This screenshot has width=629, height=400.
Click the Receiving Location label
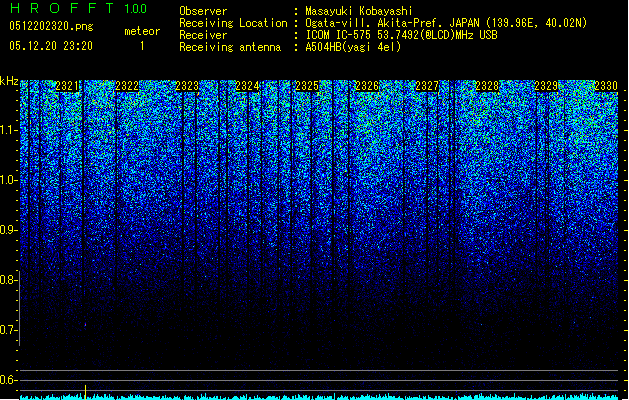pos(233,23)
